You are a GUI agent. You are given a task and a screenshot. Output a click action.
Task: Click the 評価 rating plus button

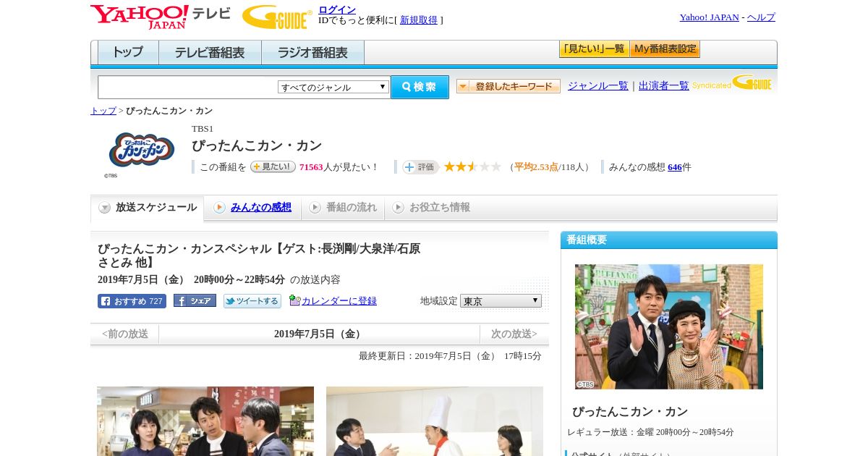click(x=421, y=167)
